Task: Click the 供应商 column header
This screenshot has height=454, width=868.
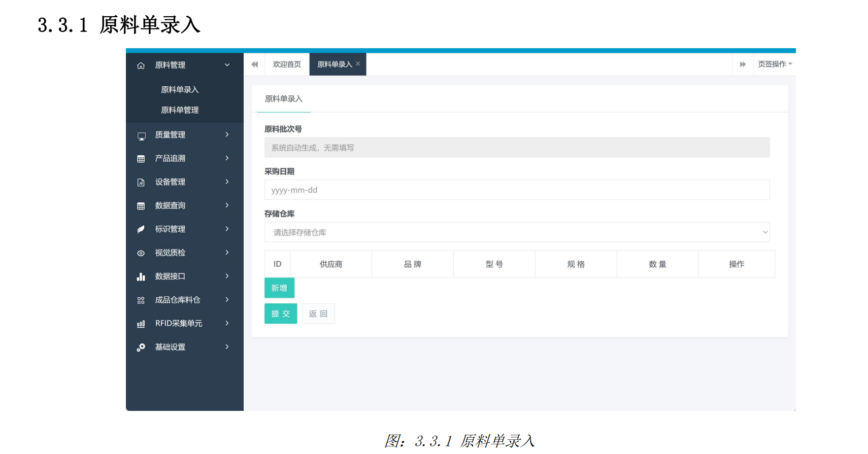Action: [331, 264]
